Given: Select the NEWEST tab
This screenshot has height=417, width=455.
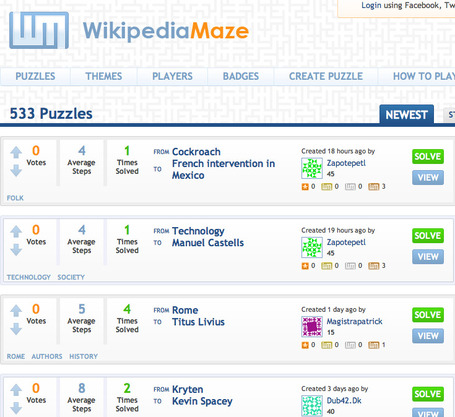Looking at the screenshot, I should [x=406, y=115].
